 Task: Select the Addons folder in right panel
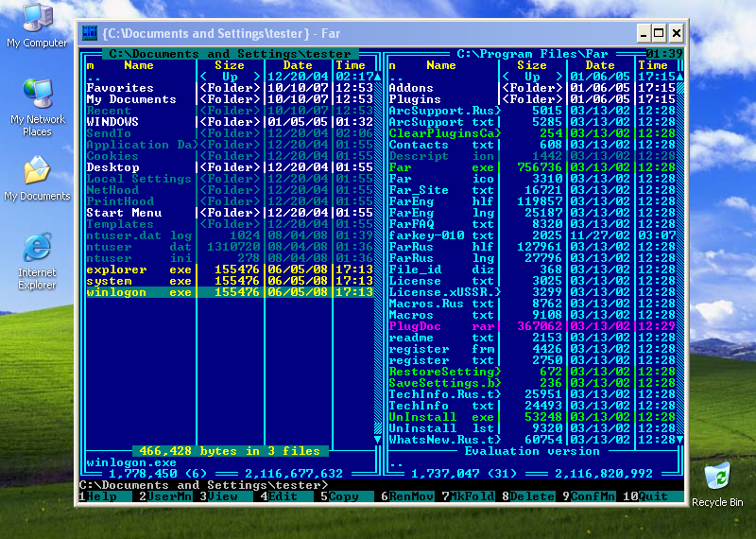click(x=532, y=88)
